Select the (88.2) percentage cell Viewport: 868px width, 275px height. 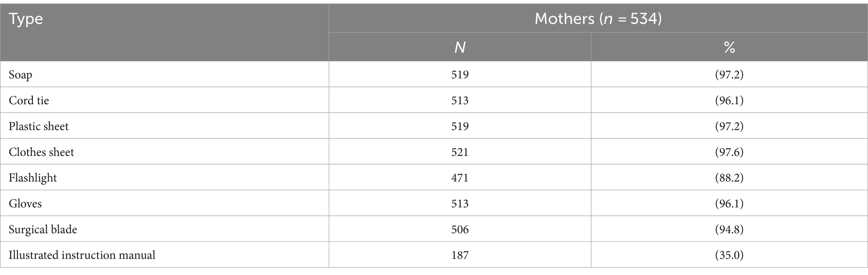(729, 178)
